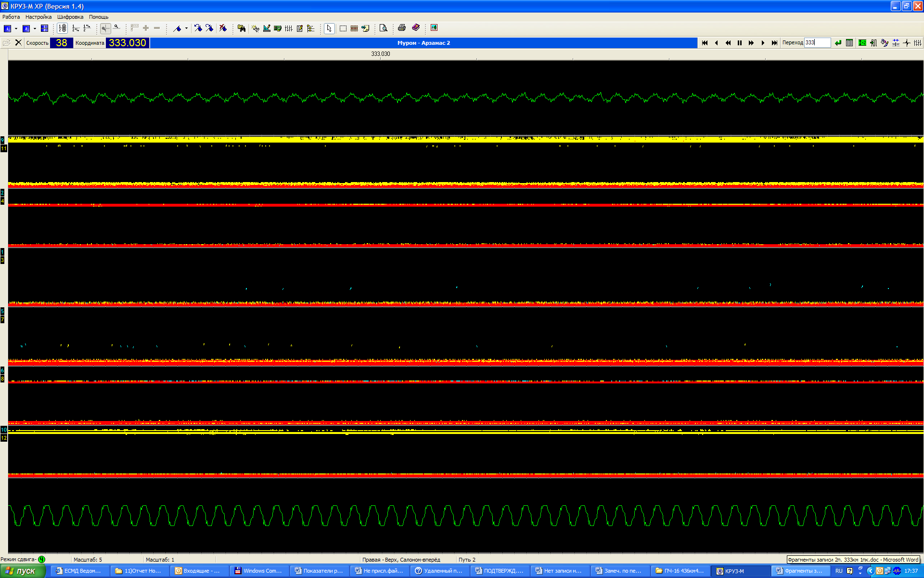
Task: Click the printer icon in toolbar
Action: pyautogui.click(x=402, y=28)
